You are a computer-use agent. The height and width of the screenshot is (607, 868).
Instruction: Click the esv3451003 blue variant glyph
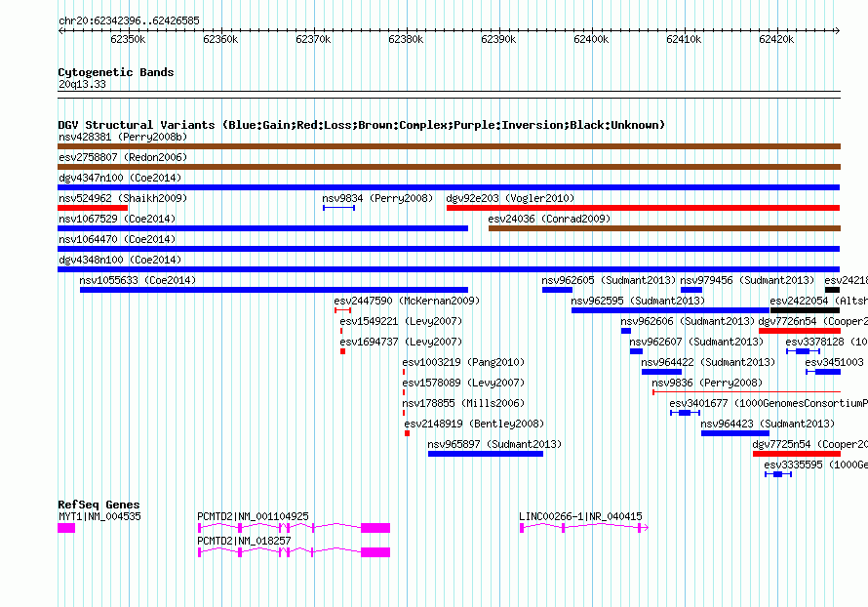coord(823,372)
